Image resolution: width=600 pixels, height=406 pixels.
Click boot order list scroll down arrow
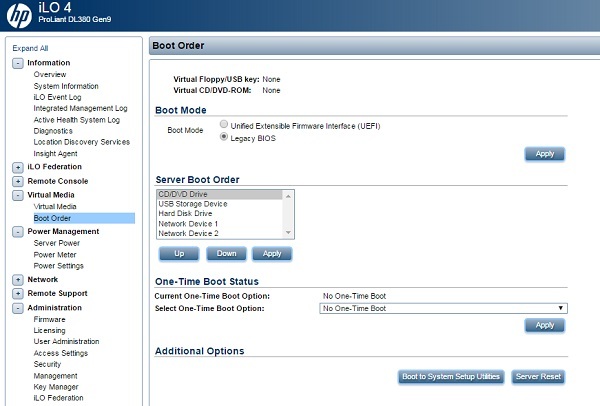point(288,233)
